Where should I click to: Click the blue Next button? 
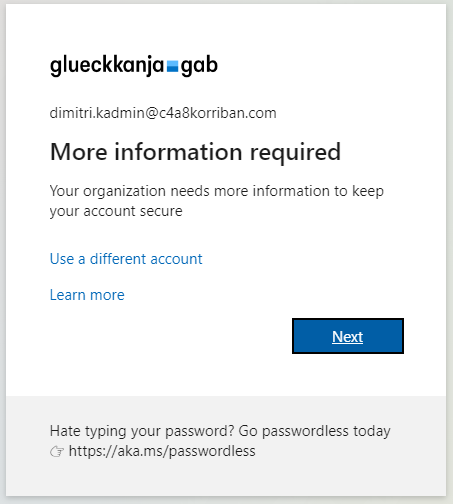[x=348, y=336]
